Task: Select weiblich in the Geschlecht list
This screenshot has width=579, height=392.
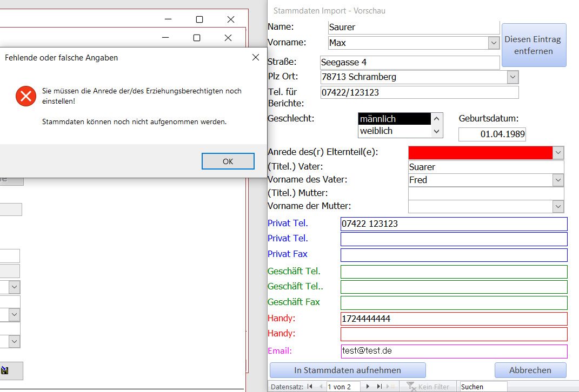Action: click(x=394, y=131)
